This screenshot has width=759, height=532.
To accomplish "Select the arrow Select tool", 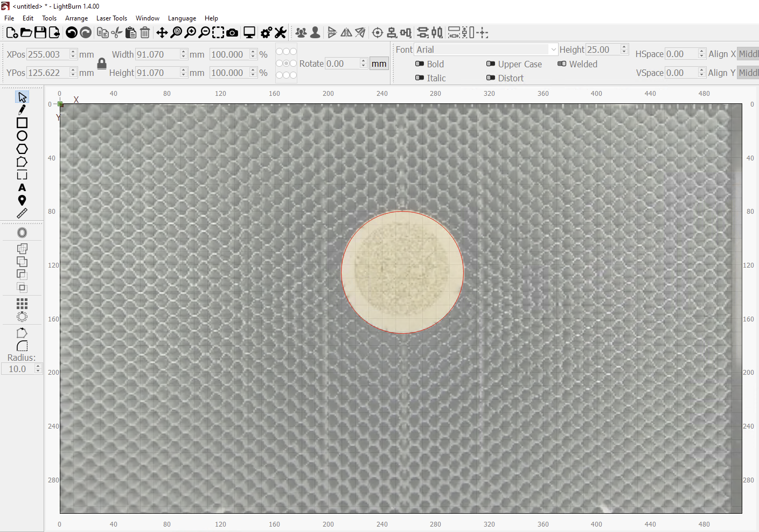I will click(22, 97).
